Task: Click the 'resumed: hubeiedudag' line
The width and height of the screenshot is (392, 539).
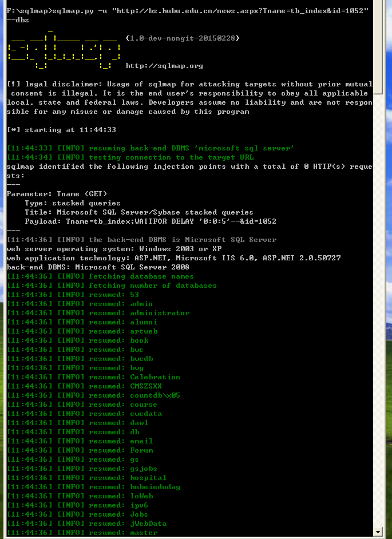Action: [x=93, y=487]
